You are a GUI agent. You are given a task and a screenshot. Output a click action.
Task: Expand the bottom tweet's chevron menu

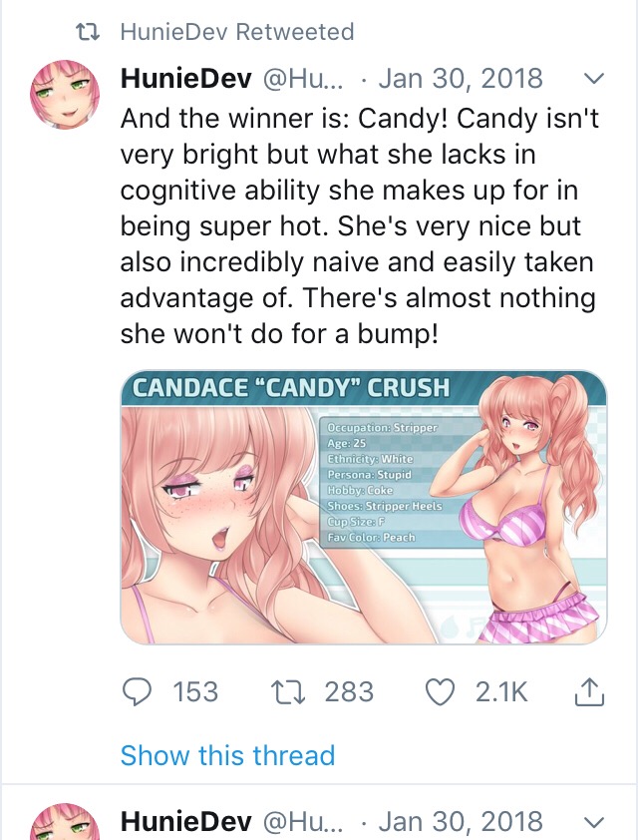pyautogui.click(x=592, y=821)
